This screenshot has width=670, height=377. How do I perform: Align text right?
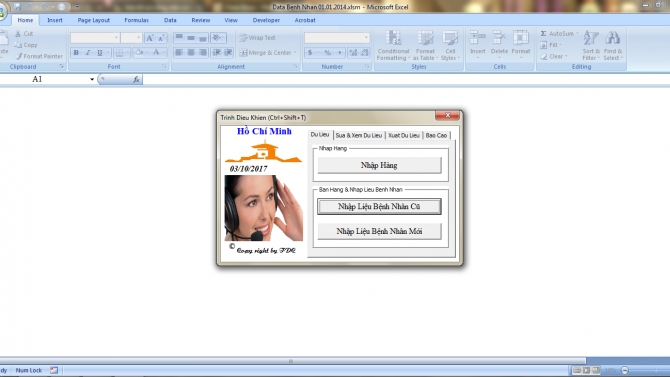[x=203, y=53]
